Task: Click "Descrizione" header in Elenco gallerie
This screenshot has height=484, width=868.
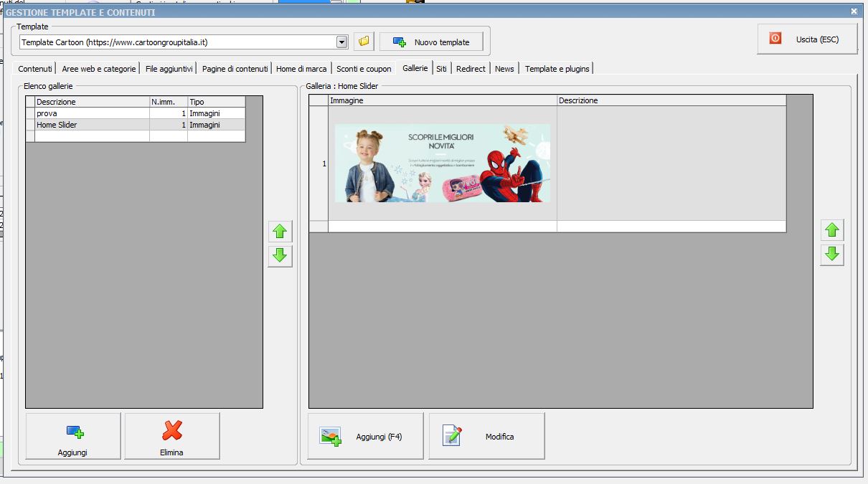Action: coord(93,102)
